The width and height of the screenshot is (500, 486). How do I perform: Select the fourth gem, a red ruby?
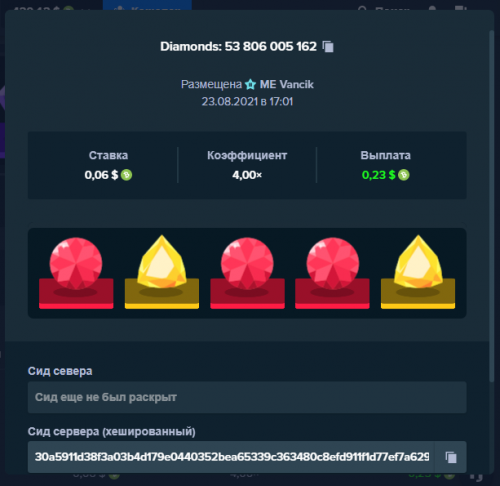[332, 273]
